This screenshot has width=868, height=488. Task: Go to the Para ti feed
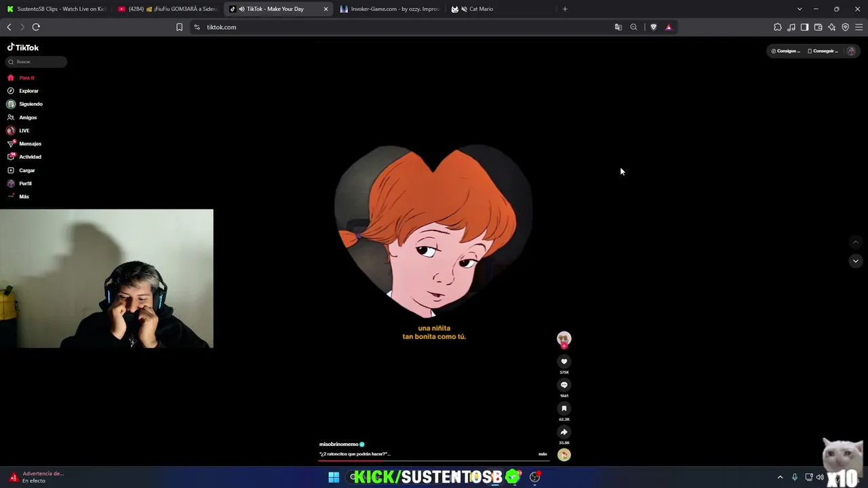22,77
